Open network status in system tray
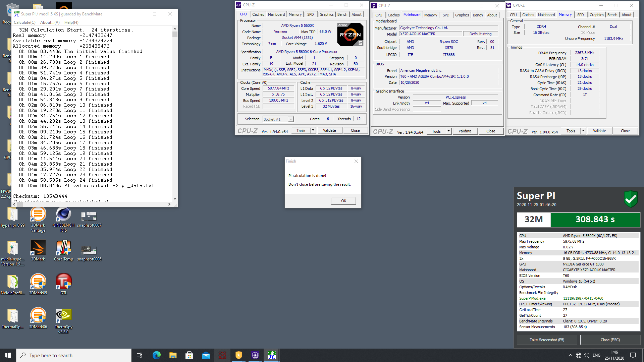The width and height of the screenshot is (644, 362). 579,355
